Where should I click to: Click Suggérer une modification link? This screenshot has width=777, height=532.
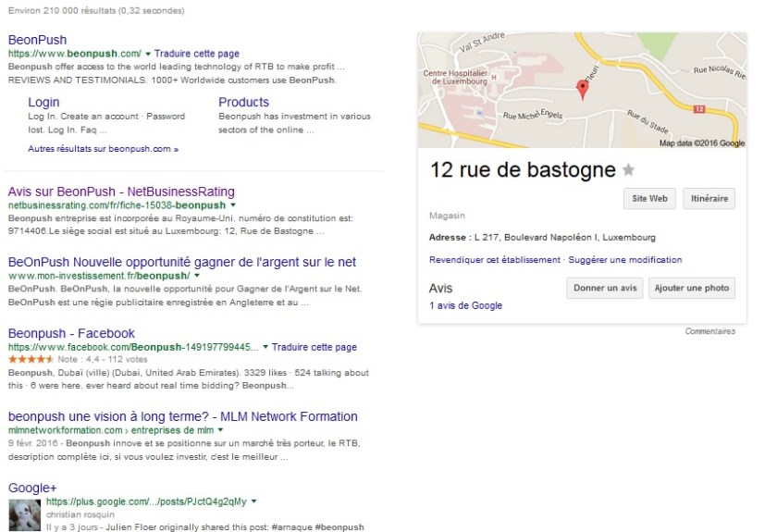pos(625,260)
